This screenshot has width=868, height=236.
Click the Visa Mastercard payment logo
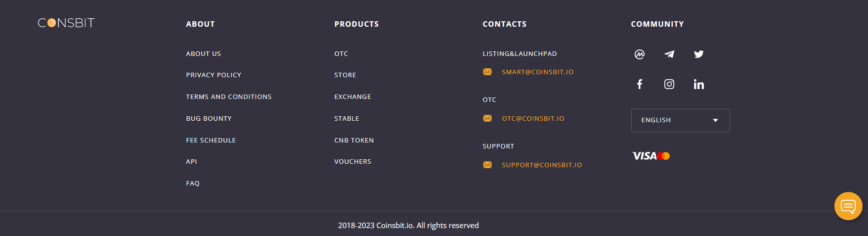[x=651, y=156]
